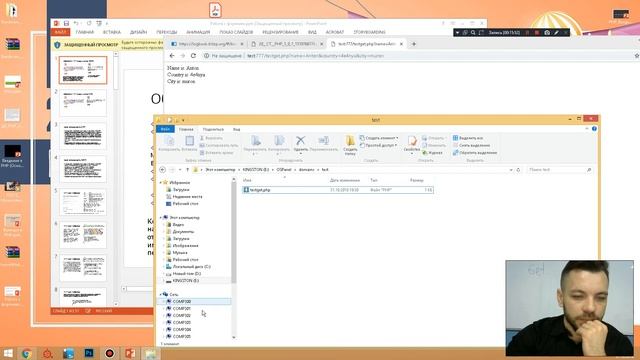Screen dimensions: 640x360
Task: Open the Создать элемент dropdown in ribbon
Action: click(x=379, y=138)
